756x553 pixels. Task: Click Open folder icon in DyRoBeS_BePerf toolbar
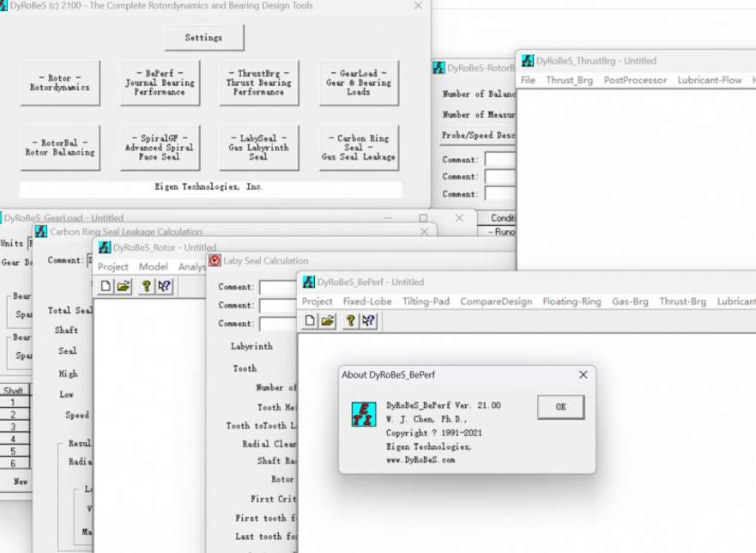pos(328,320)
